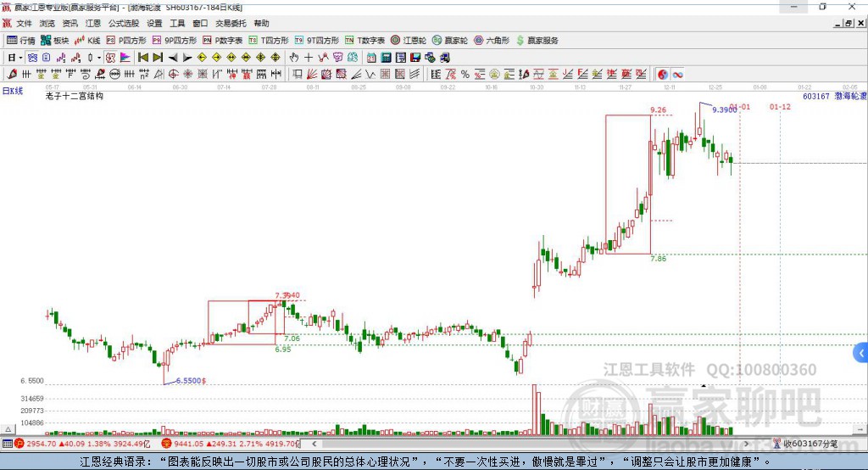This screenshot has width=868, height=470.
Task: Open the 设置 menu
Action: (x=154, y=23)
